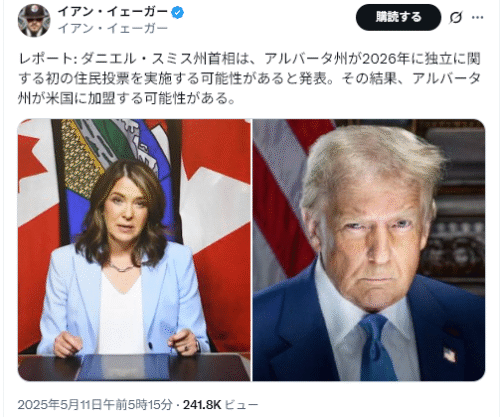
Task: Click the first line starting with レポート:
Action: coord(249,59)
